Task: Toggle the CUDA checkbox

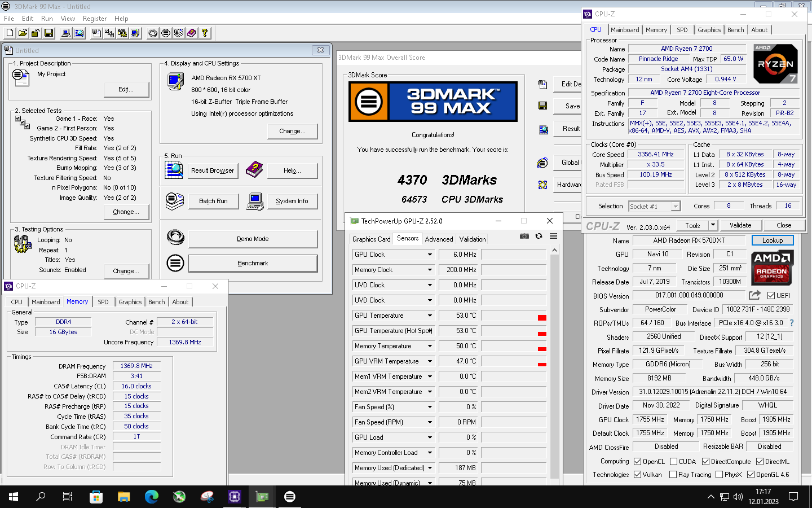Action: tap(673, 462)
